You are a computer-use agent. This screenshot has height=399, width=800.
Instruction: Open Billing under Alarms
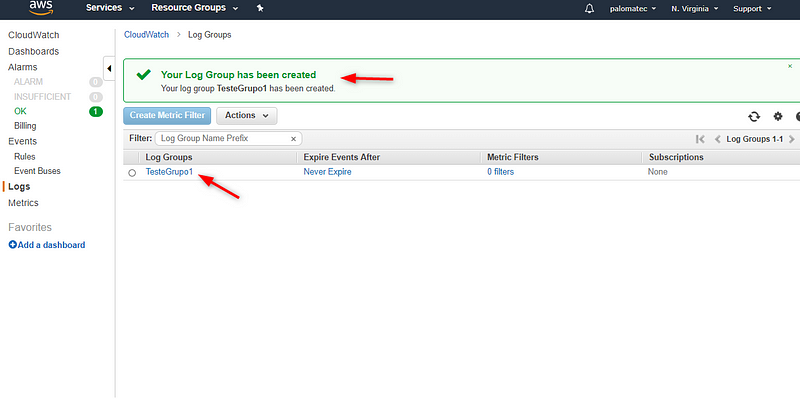[x=25, y=126]
